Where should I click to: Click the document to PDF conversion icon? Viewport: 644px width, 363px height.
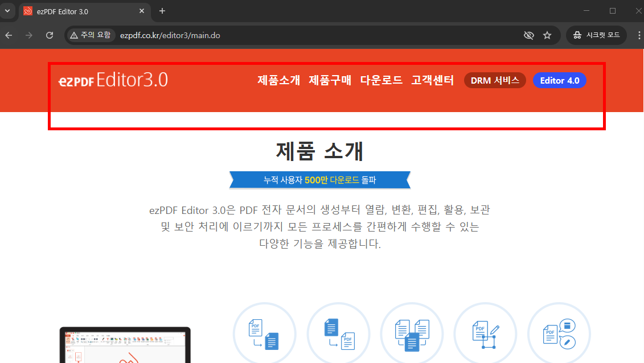[x=339, y=333]
